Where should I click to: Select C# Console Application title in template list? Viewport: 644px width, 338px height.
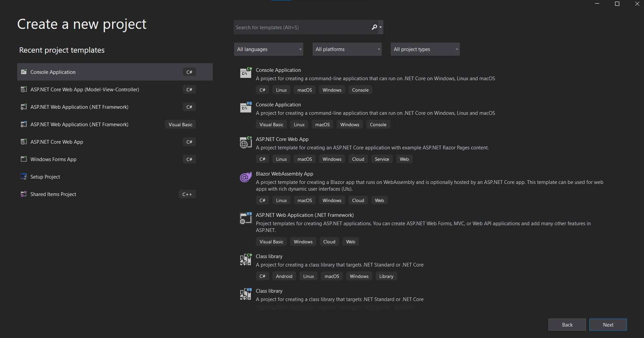[x=278, y=70]
